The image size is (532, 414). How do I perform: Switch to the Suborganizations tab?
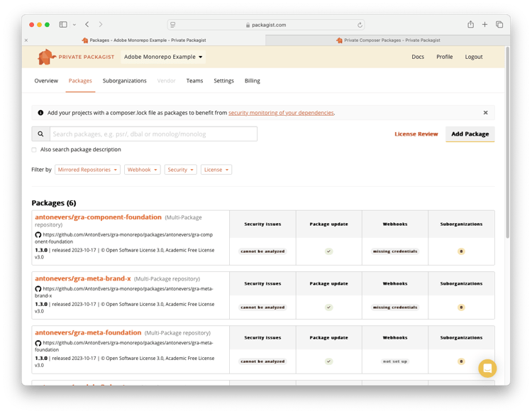tap(125, 81)
